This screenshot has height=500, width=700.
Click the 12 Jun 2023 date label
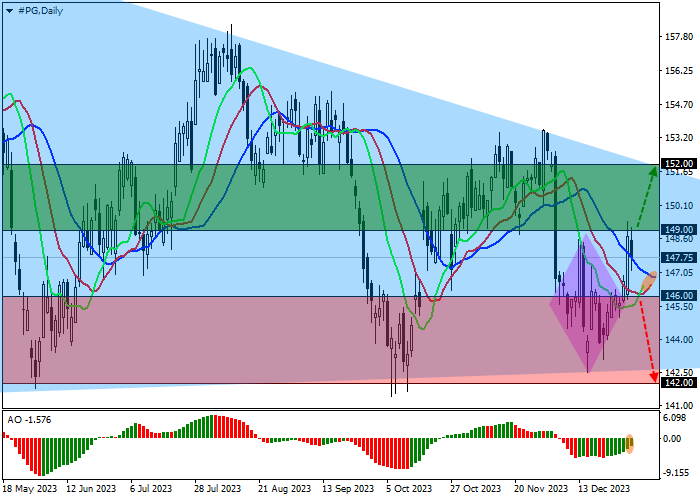(x=91, y=488)
